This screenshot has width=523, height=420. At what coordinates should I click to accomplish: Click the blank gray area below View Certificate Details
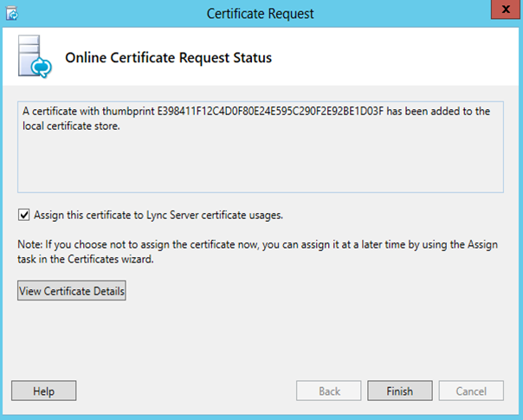click(x=261, y=339)
